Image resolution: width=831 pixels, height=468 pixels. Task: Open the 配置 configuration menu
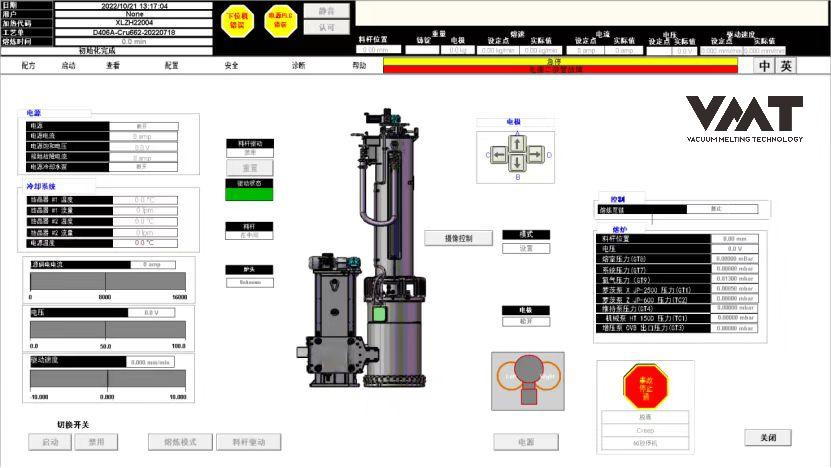pos(172,66)
